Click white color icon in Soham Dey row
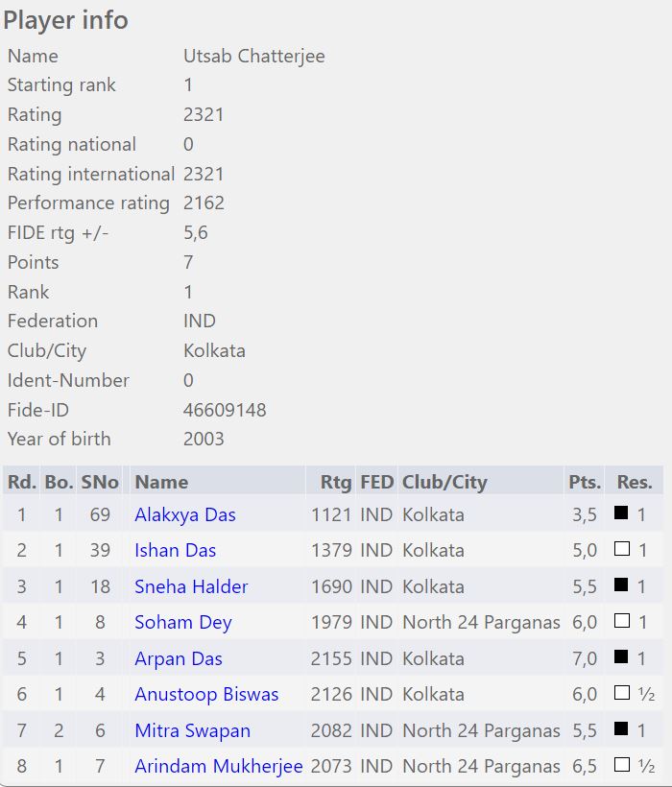The height and width of the screenshot is (787, 672). 621,622
